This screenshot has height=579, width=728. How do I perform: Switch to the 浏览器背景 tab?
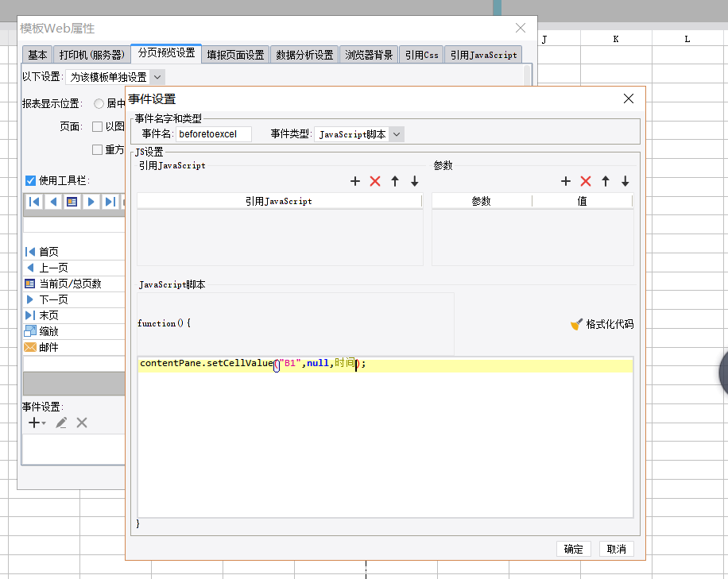pyautogui.click(x=369, y=55)
